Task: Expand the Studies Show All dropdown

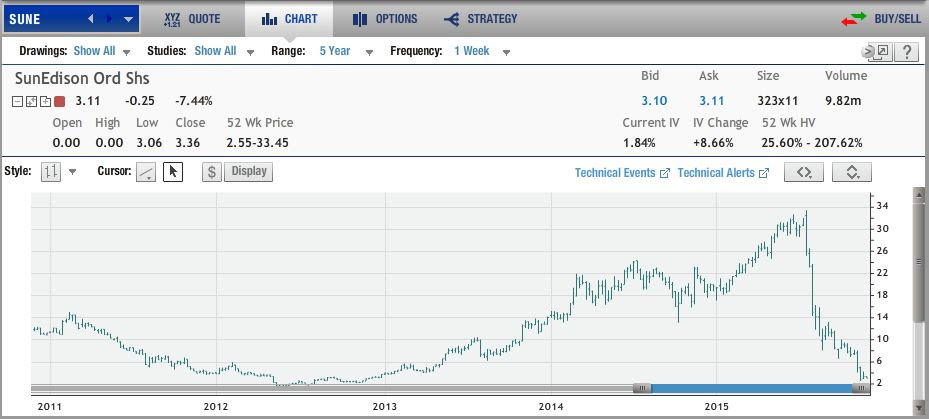Action: 250,52
